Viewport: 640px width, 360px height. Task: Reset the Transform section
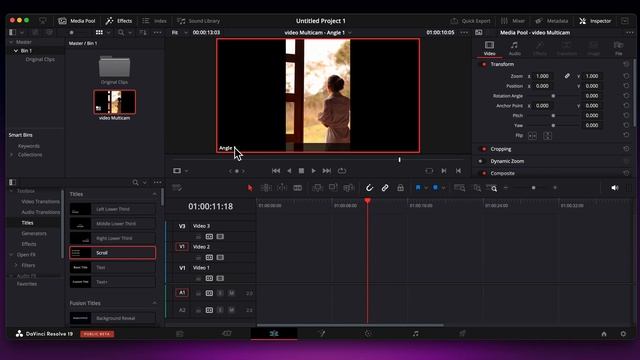coord(626,64)
